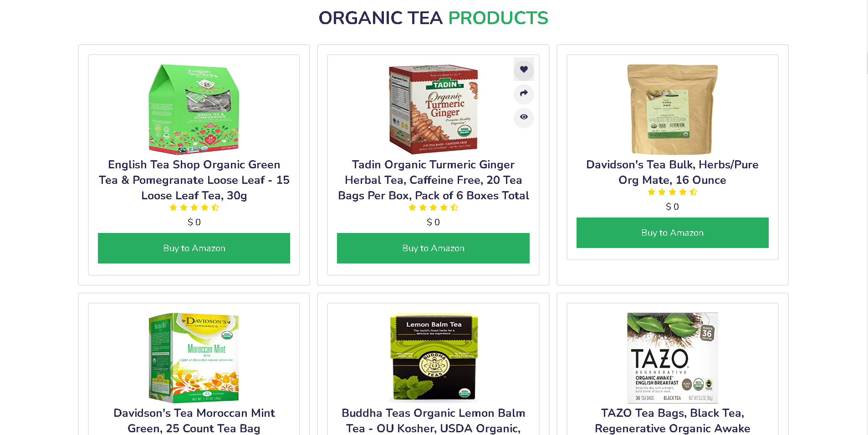
Task: Add Tadin tea to wishlist heart icon
Action: [x=524, y=70]
